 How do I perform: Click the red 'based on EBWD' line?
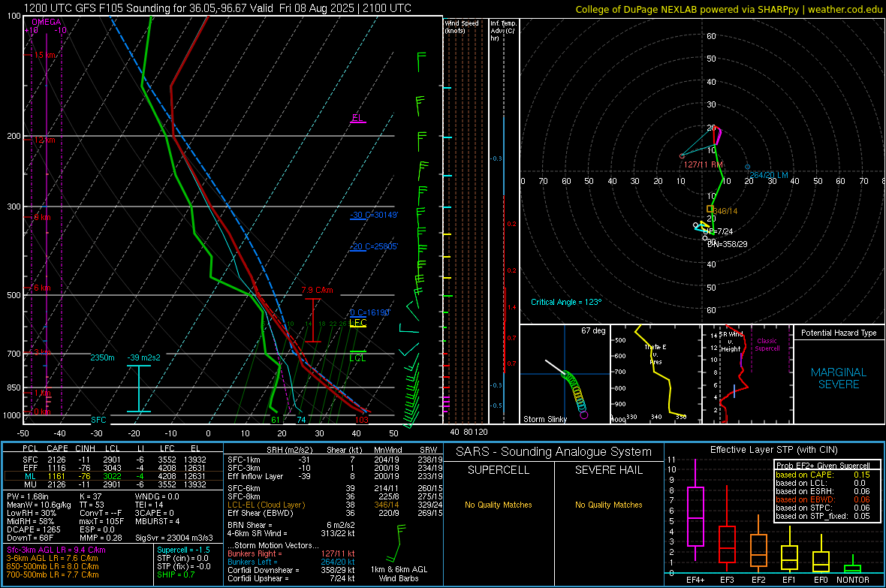[823, 499]
